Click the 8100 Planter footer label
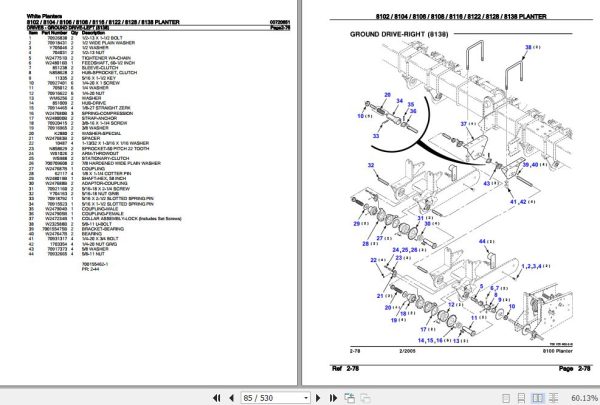 click(558, 351)
